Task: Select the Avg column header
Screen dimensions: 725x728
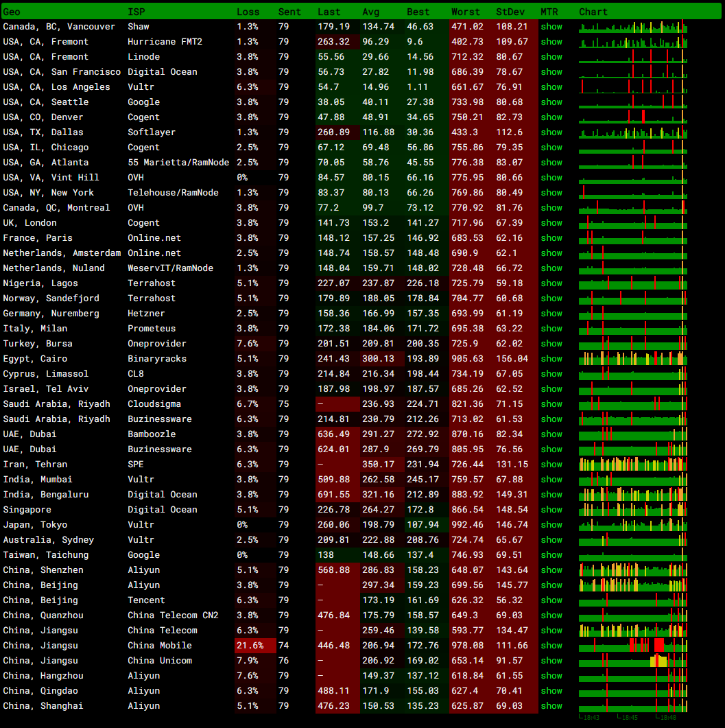Action: (370, 12)
